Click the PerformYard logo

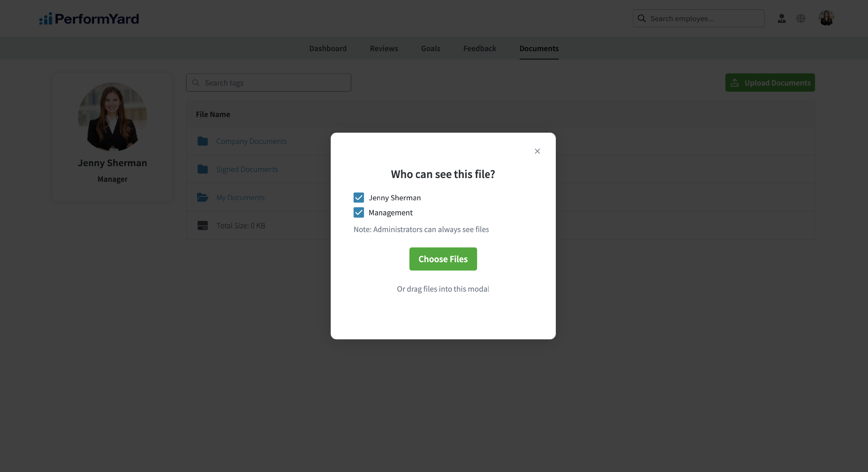pos(89,18)
